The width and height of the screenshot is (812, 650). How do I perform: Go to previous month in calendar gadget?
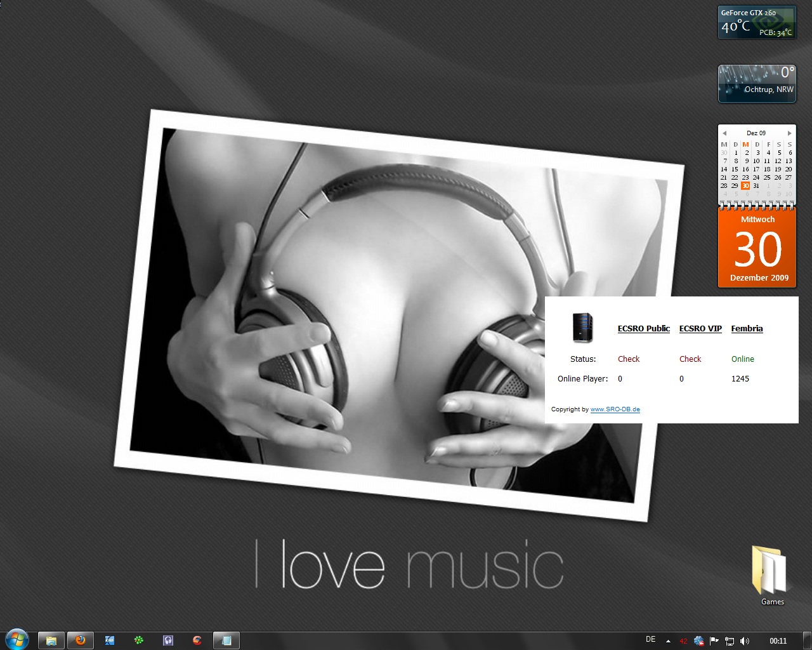coord(724,133)
